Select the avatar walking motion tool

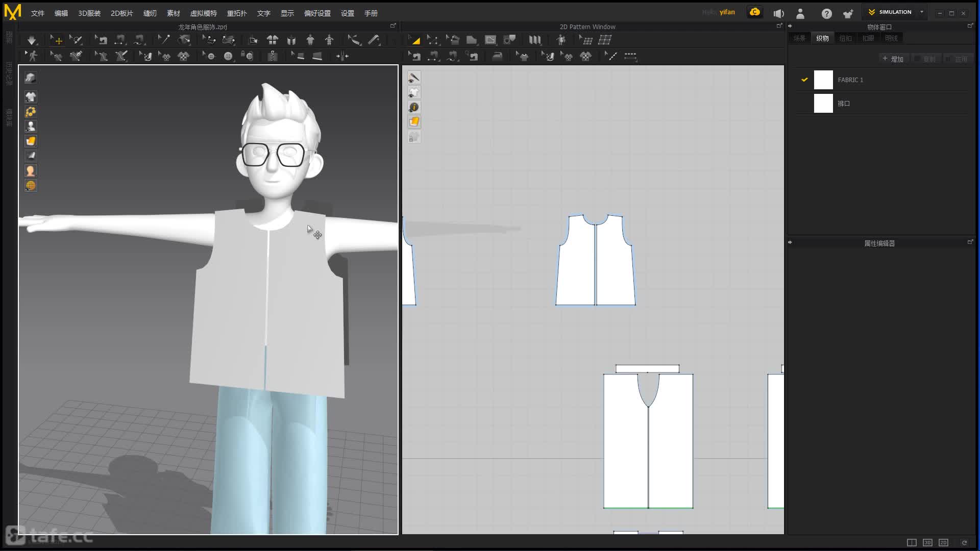pyautogui.click(x=32, y=56)
